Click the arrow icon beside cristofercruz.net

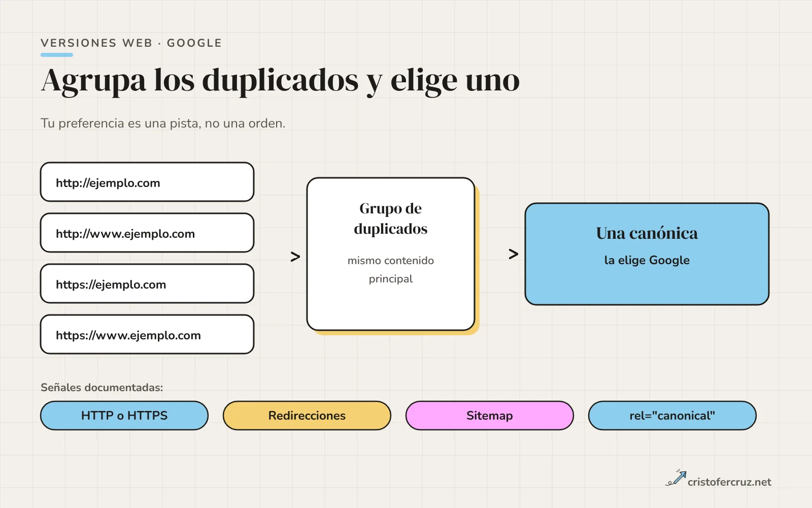click(x=676, y=478)
